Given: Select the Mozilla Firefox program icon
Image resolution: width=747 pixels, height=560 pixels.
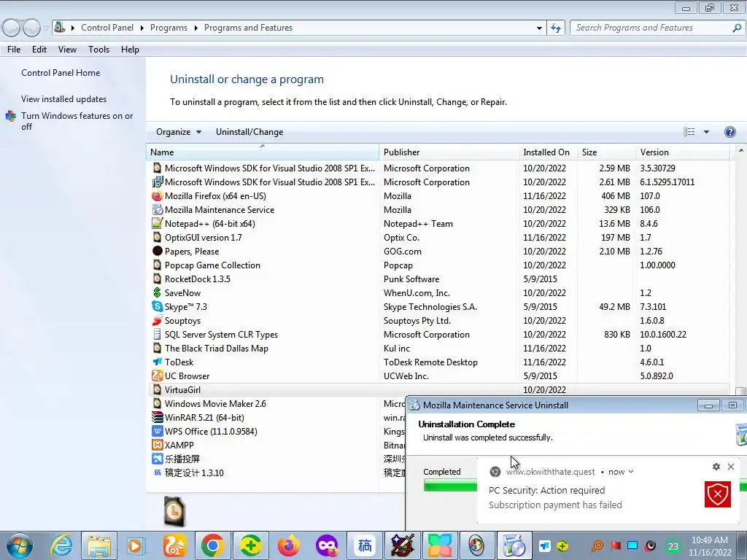Looking at the screenshot, I should click(x=158, y=195).
